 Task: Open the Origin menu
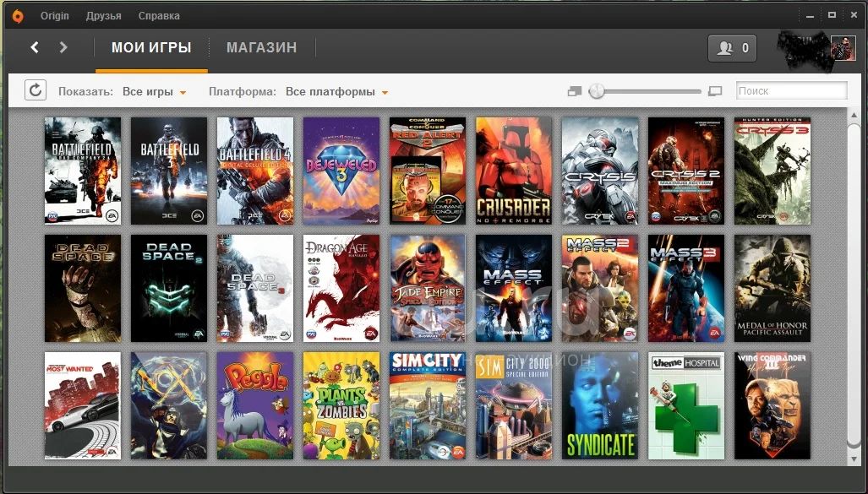pos(54,16)
